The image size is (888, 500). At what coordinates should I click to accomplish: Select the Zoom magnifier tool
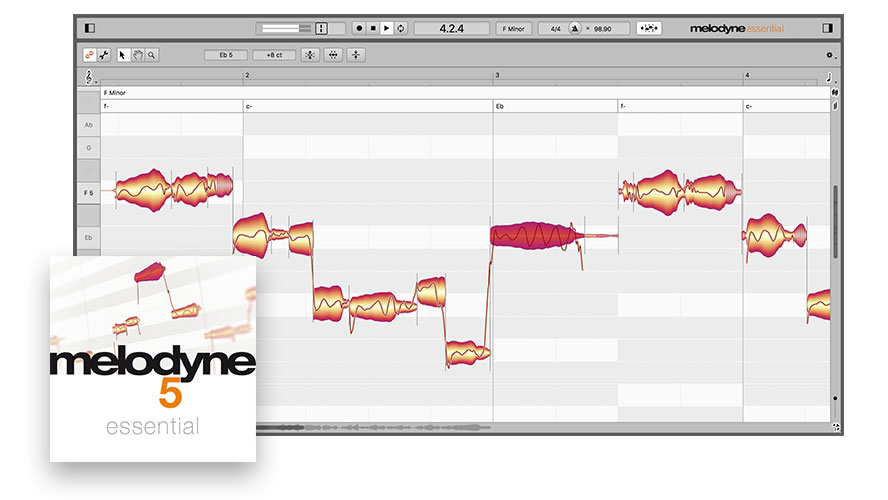click(x=152, y=55)
